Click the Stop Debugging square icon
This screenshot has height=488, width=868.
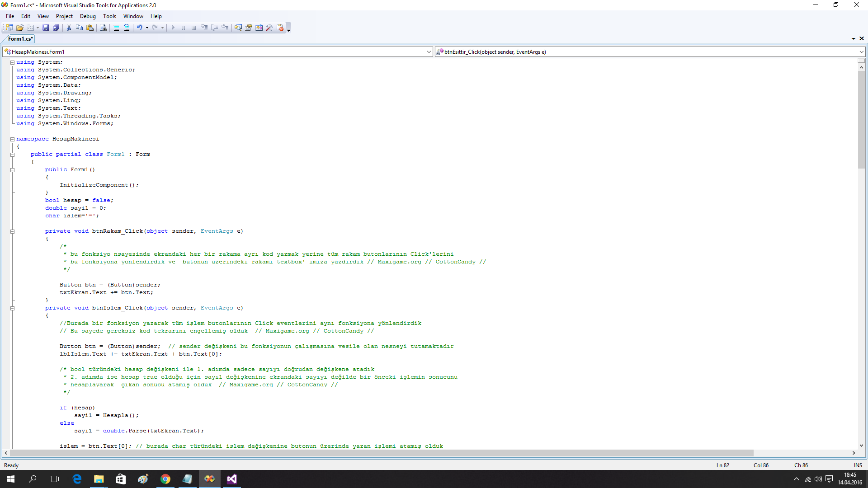tap(194, 28)
